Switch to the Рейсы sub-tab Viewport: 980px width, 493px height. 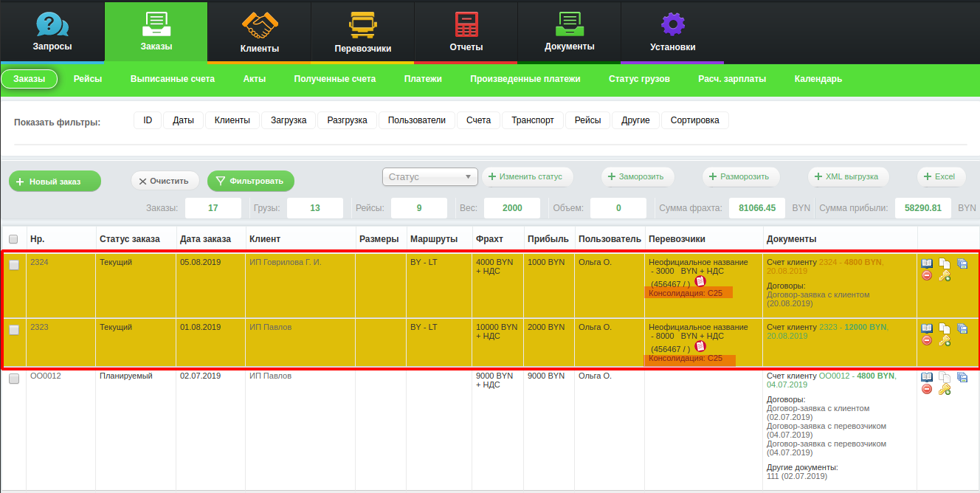click(88, 79)
